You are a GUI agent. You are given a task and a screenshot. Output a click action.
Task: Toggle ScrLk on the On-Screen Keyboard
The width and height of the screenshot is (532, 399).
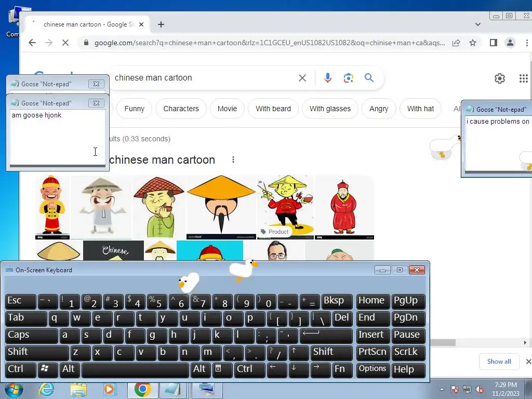[408, 353]
